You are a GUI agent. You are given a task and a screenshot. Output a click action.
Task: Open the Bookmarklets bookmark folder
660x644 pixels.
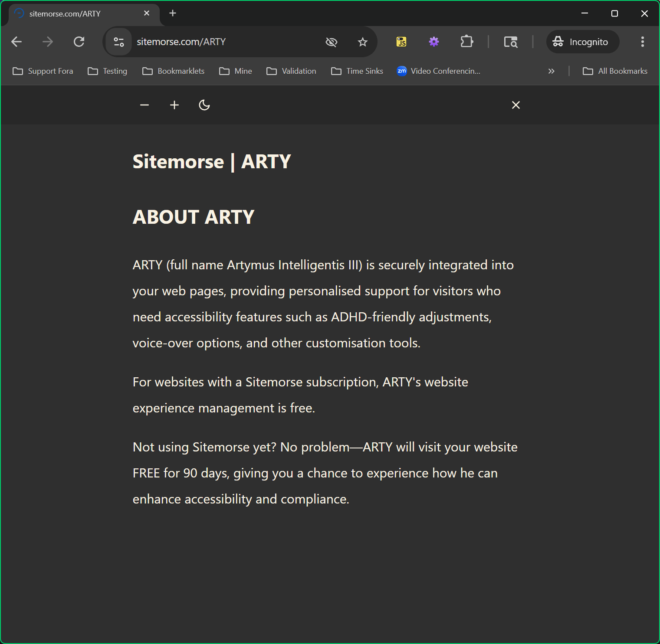click(x=174, y=71)
